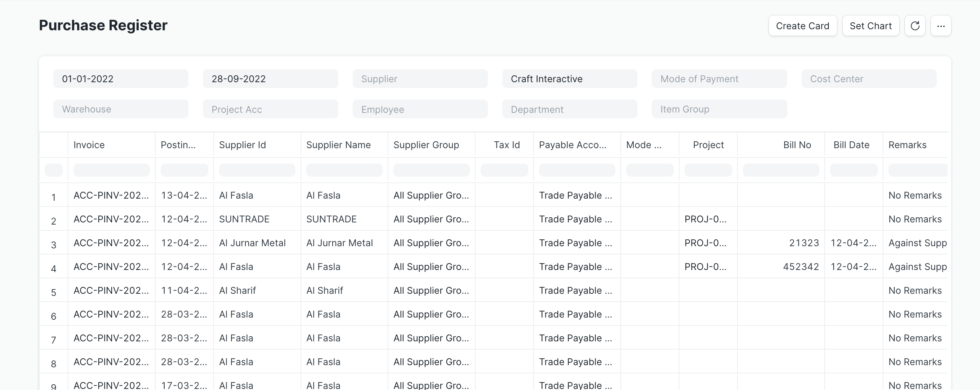The image size is (980, 390).
Task: Open the Supplier filter dropdown
Action: [420, 79]
